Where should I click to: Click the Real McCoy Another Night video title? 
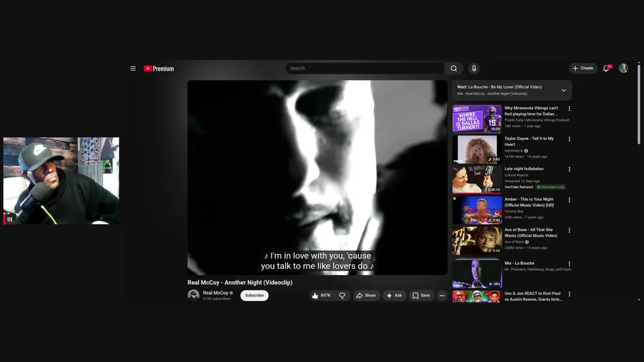[x=240, y=283]
